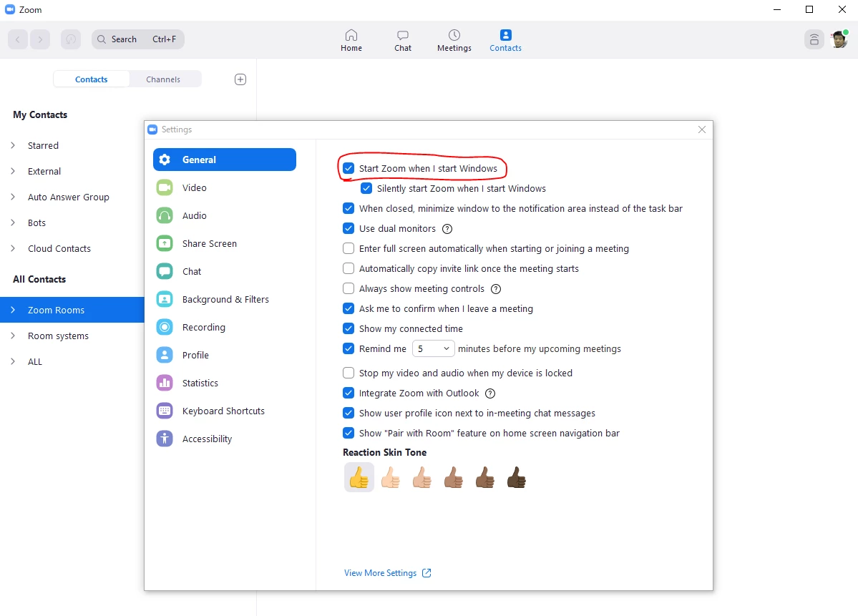
Task: Open the user profile avatar menu
Action: (839, 39)
